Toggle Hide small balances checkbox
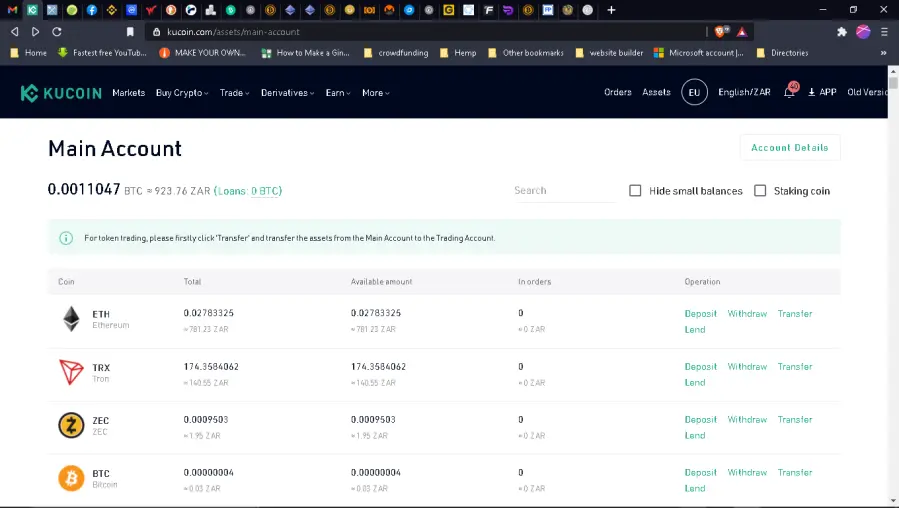 click(635, 190)
